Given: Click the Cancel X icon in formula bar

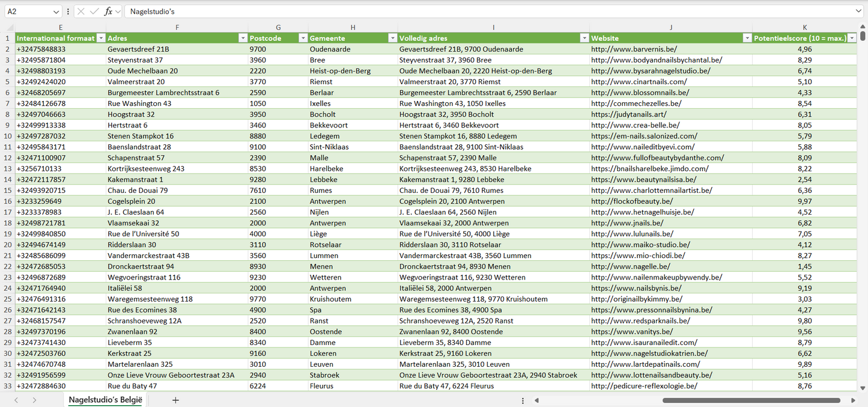Looking at the screenshot, I should click(x=81, y=11).
